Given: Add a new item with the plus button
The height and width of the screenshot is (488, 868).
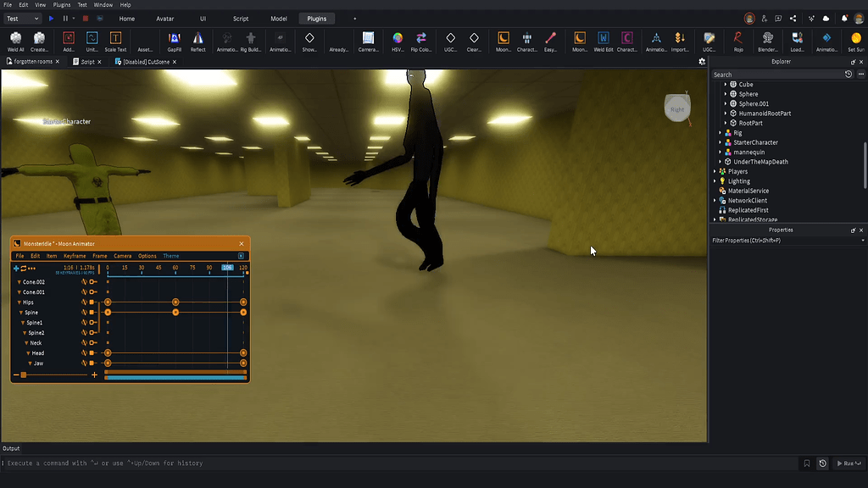Looking at the screenshot, I should coord(15,268).
